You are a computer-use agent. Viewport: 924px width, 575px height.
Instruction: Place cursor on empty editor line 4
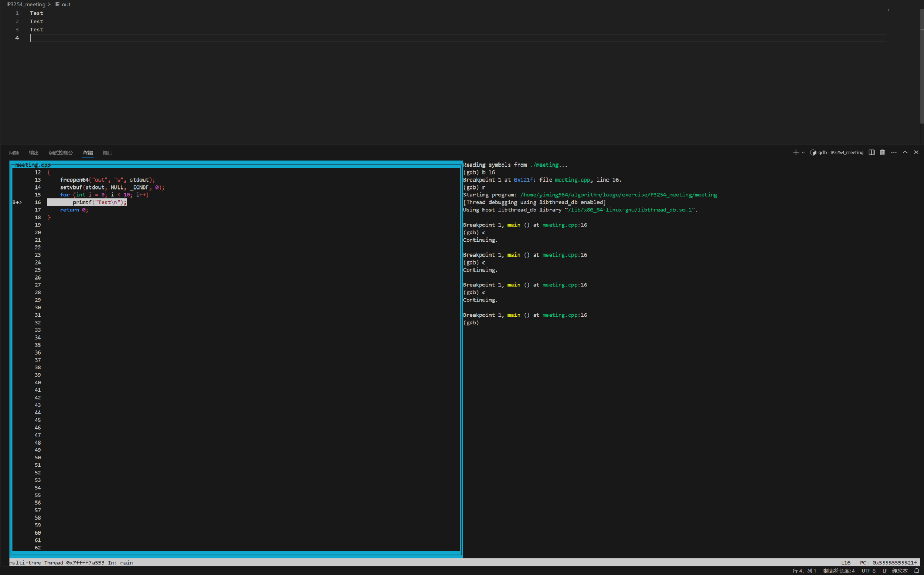coord(457,38)
